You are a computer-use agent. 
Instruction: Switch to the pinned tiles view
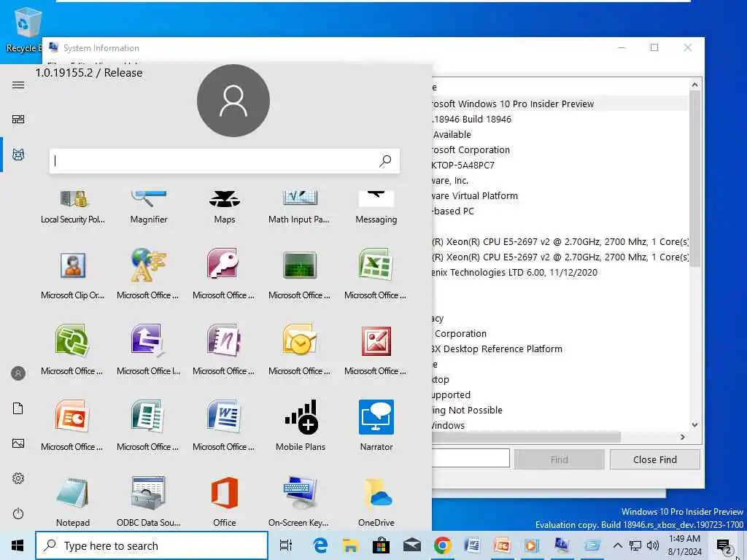coord(18,119)
